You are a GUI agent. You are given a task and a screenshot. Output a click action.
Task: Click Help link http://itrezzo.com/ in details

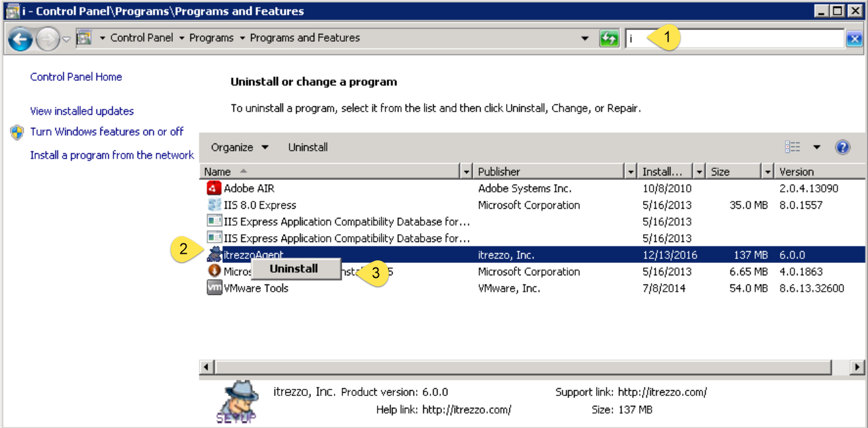[x=467, y=410]
